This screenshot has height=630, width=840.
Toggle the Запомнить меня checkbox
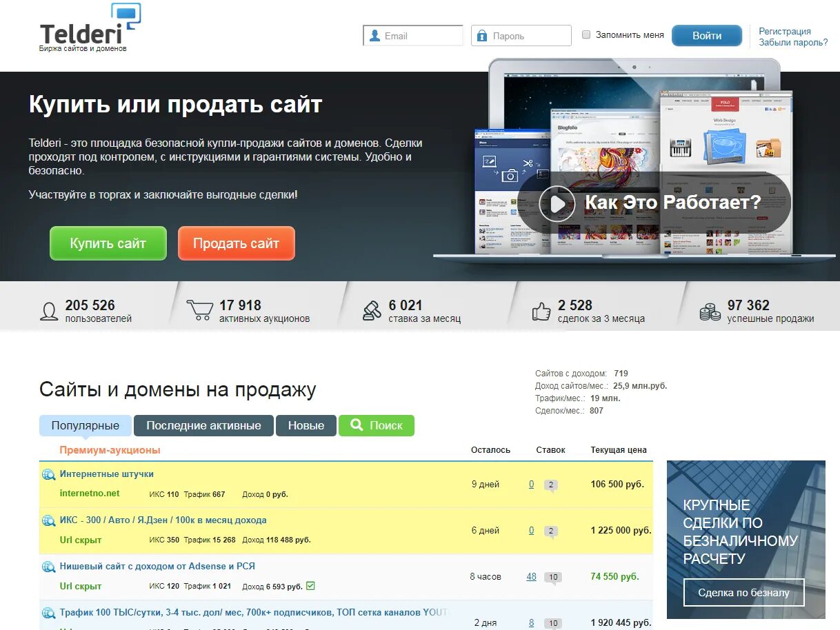coord(586,34)
